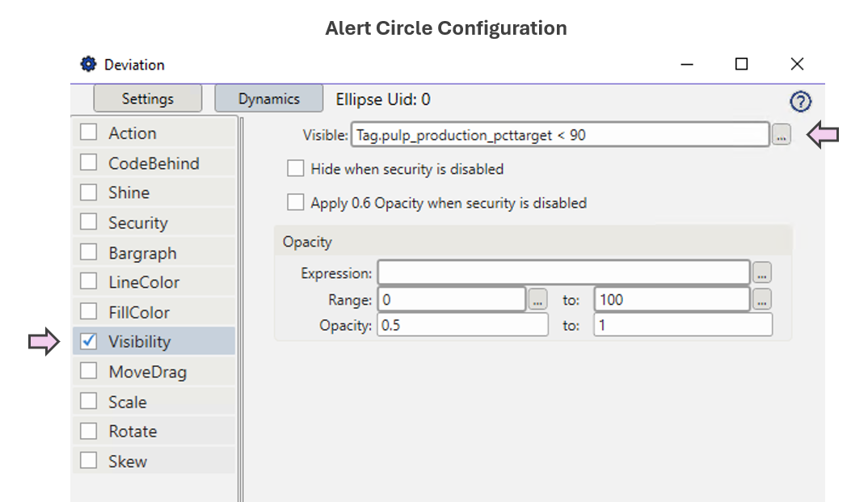868x502 pixels.
Task: Click the Visible expression input field
Action: click(x=559, y=136)
